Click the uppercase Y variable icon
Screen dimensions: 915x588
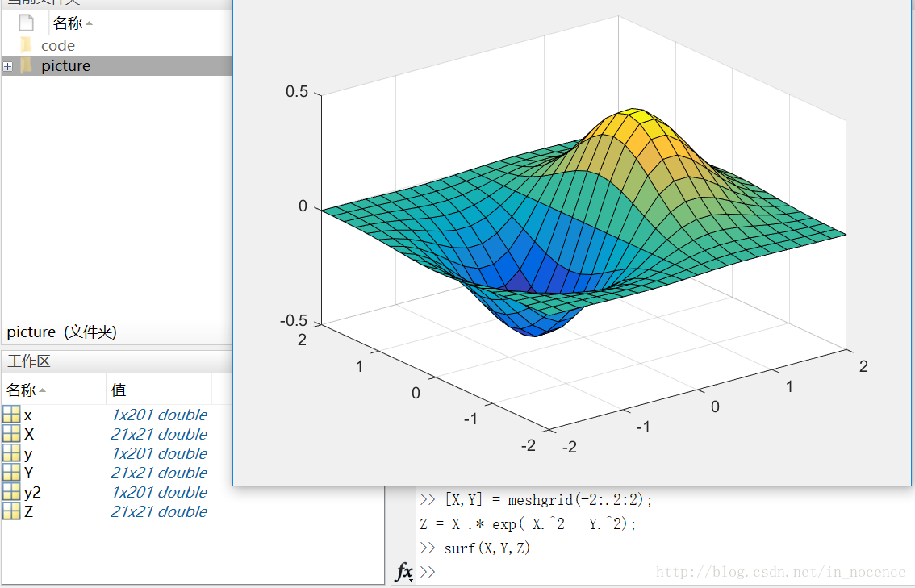pos(11,473)
